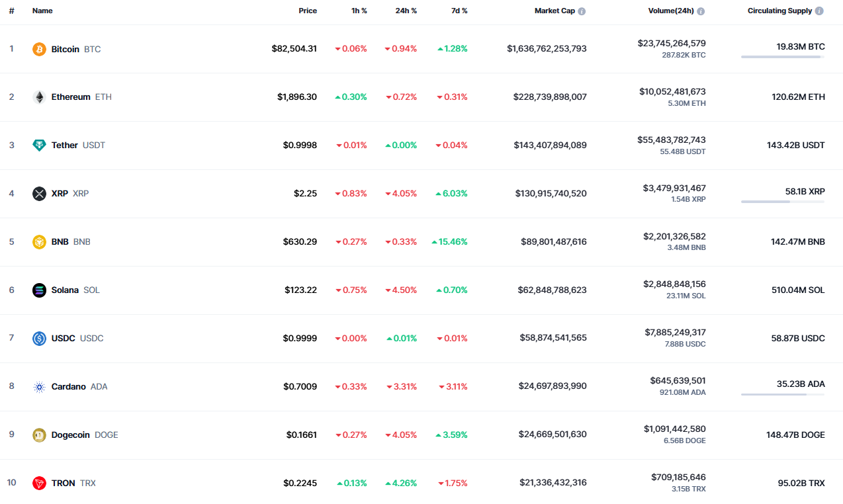Click the XRP logo icon
The image size is (843, 504).
point(39,194)
